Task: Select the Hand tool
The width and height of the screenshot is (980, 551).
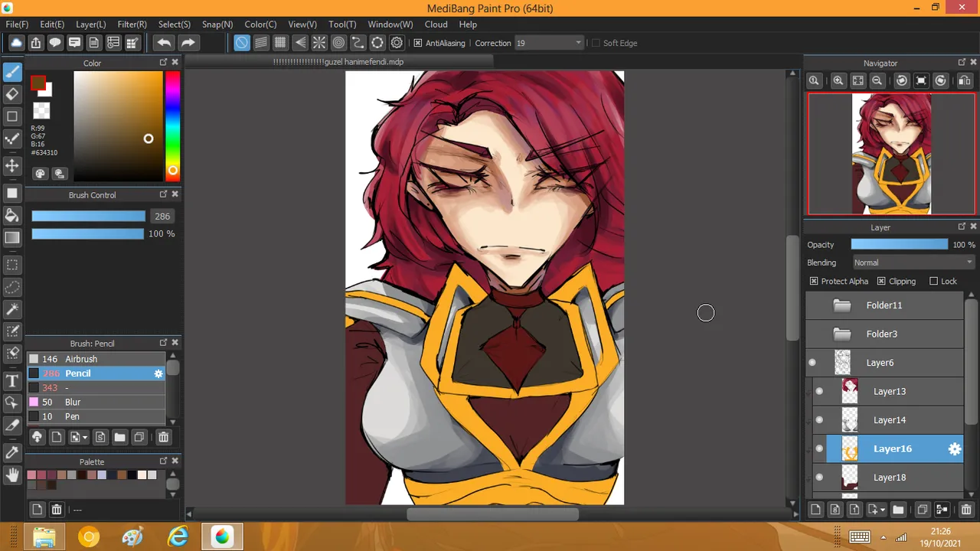Action: coord(12,475)
